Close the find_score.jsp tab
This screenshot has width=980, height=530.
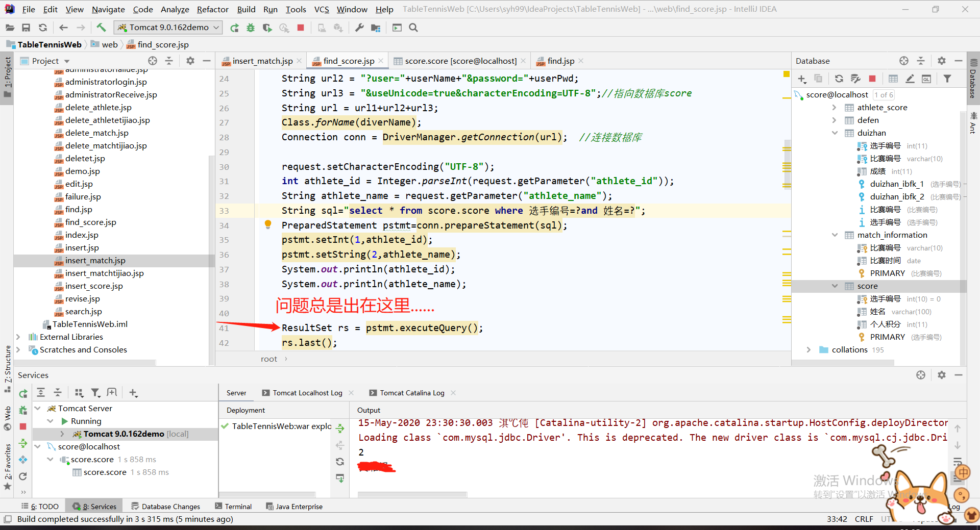click(381, 61)
